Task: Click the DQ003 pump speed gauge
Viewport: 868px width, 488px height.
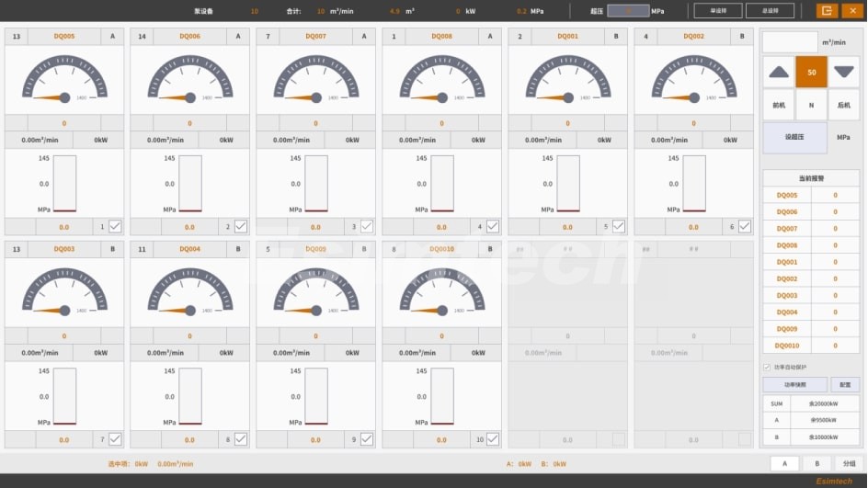Action: click(x=64, y=293)
